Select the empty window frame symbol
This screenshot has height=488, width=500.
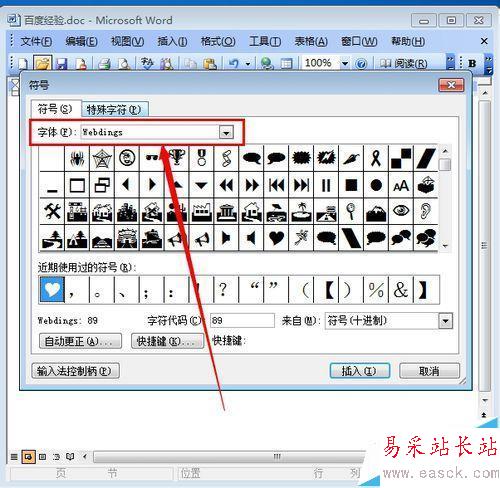(x=77, y=185)
